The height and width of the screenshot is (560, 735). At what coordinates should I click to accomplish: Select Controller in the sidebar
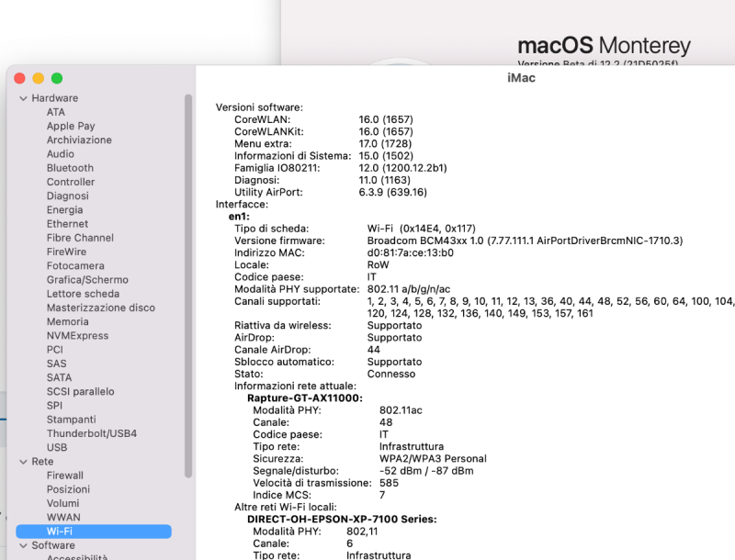[x=71, y=182]
